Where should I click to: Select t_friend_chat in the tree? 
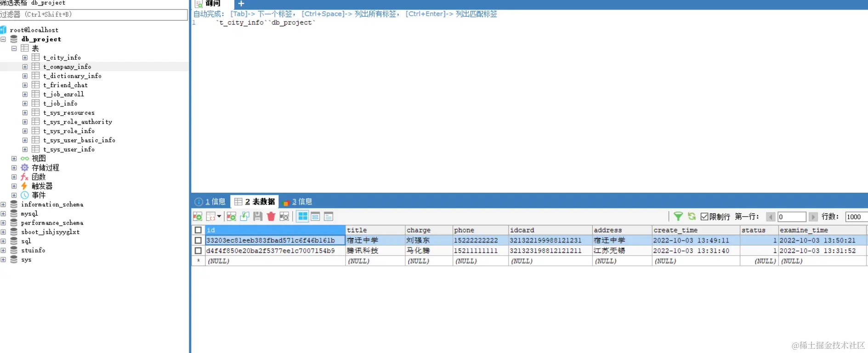[65, 85]
